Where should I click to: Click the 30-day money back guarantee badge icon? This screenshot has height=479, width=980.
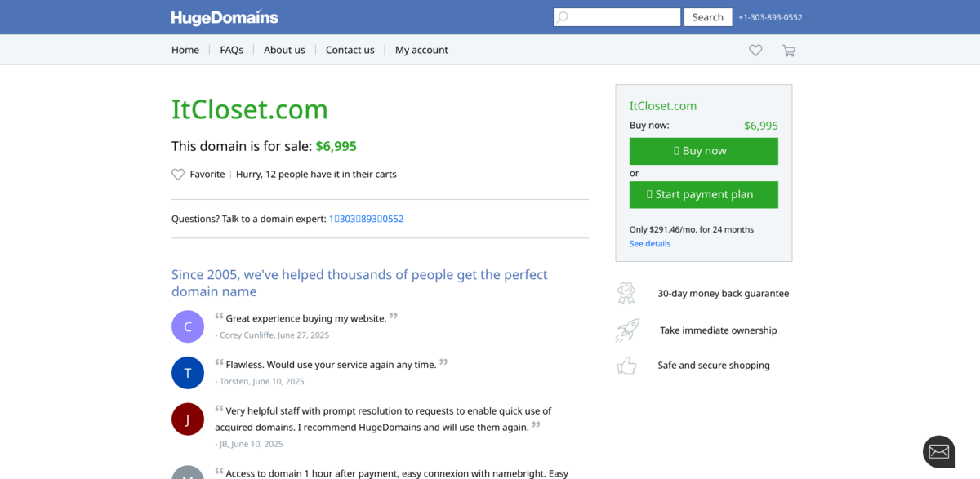pyautogui.click(x=626, y=293)
